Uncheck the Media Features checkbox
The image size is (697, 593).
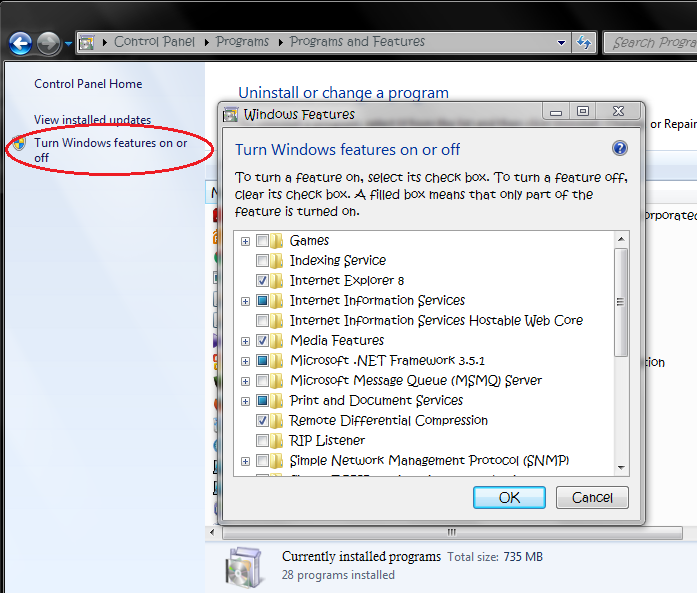coord(262,341)
